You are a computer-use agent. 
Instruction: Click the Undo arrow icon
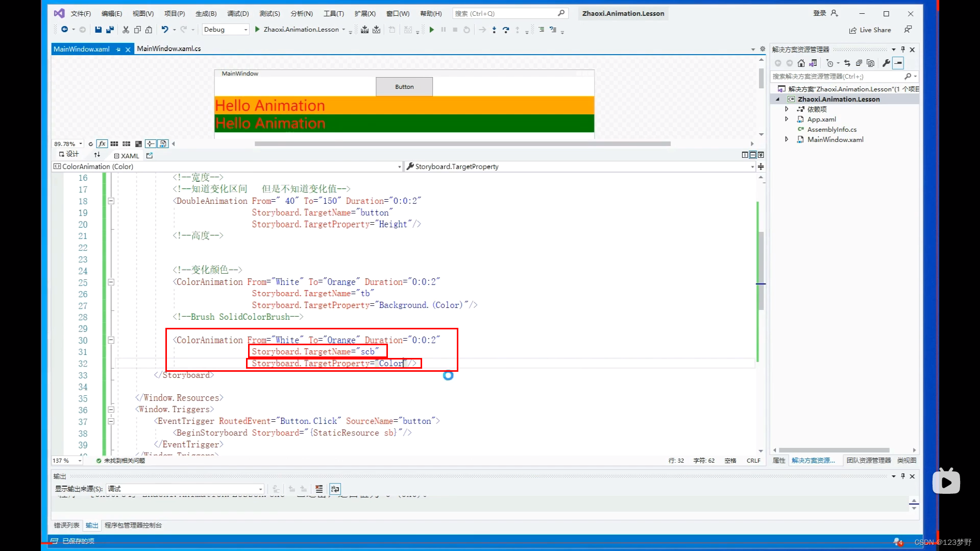coord(165,30)
